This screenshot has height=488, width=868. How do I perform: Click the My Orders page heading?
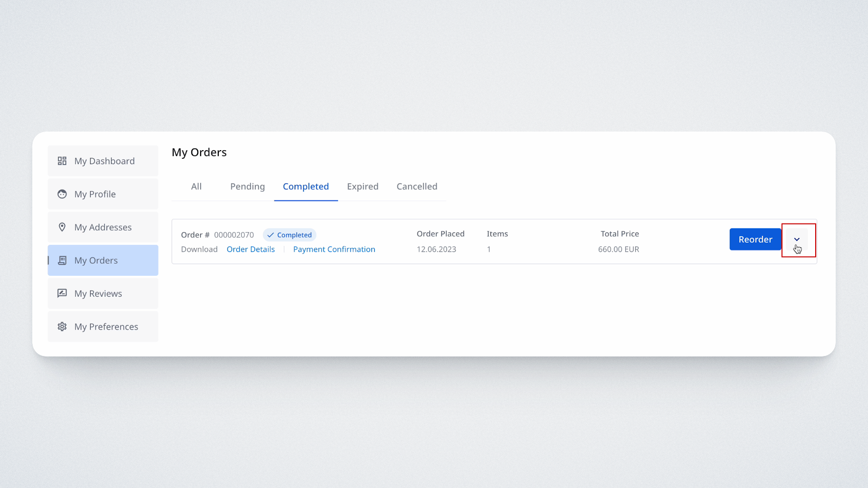(199, 152)
